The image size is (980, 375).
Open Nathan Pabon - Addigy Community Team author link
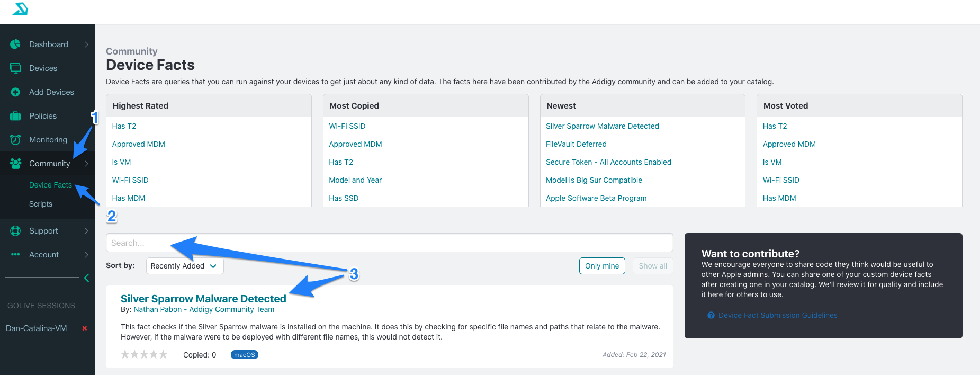tap(204, 309)
